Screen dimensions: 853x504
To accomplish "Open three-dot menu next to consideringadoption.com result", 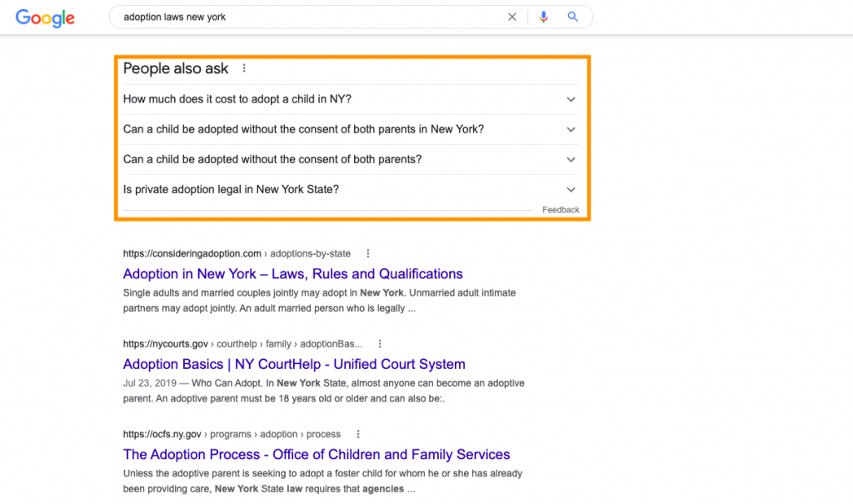I will [x=367, y=253].
